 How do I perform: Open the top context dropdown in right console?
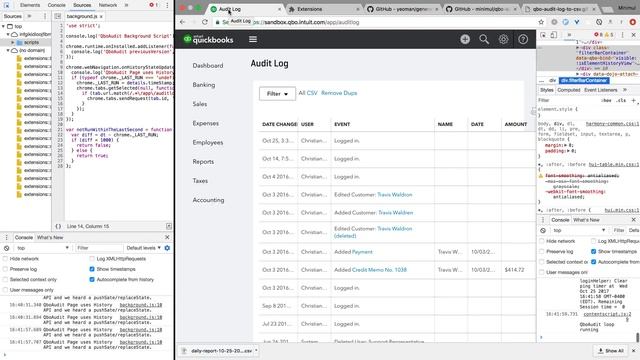pos(579,230)
